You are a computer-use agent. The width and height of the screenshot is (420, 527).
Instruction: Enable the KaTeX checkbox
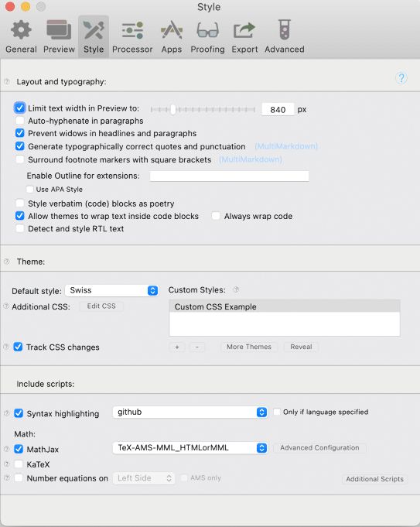[19, 464]
